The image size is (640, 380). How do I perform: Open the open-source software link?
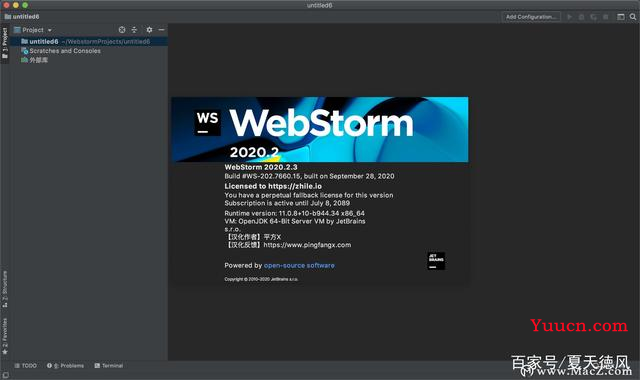coord(299,265)
